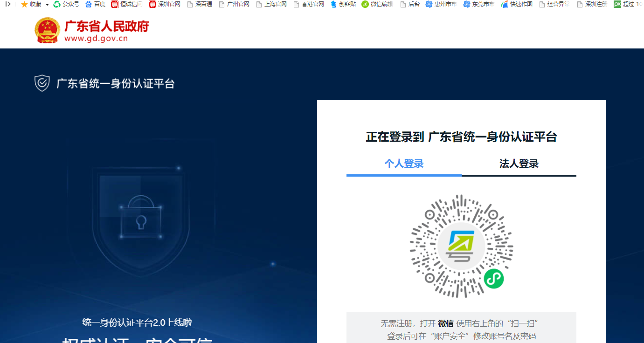Screen dimensions: 644x343
Task: Expand the favorites dropdown arrow next to 收藏
Action: (47, 5)
